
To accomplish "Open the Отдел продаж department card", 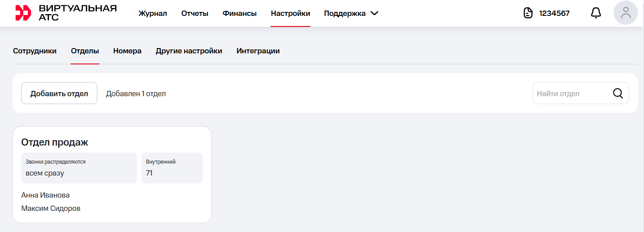I will coord(55,142).
